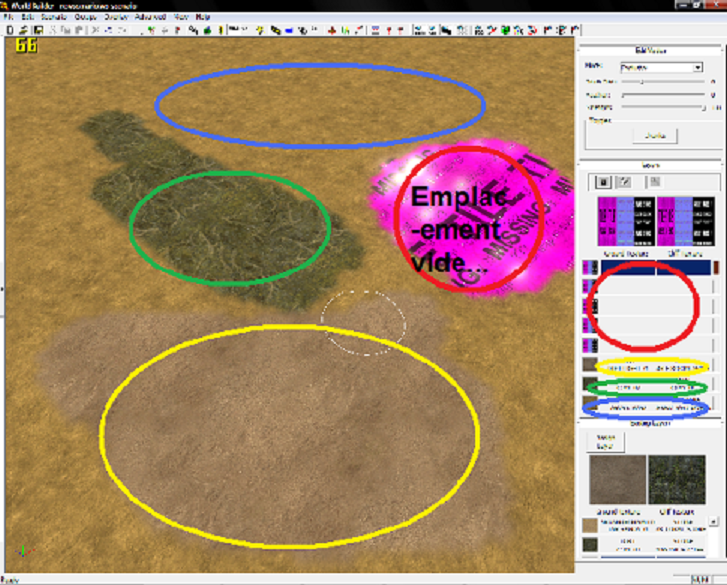727x585 pixels.
Task: Click the bottom list scrollbar up arrow
Action: [713, 522]
